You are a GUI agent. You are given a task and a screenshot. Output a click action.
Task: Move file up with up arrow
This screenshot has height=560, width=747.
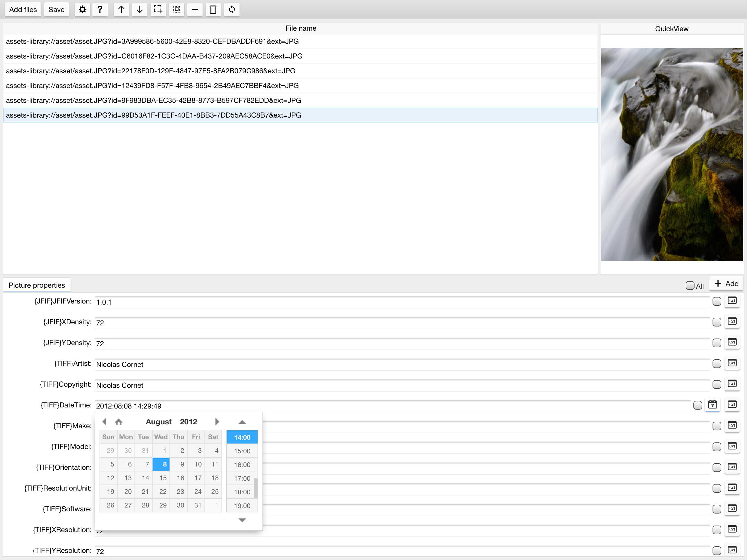pos(121,10)
